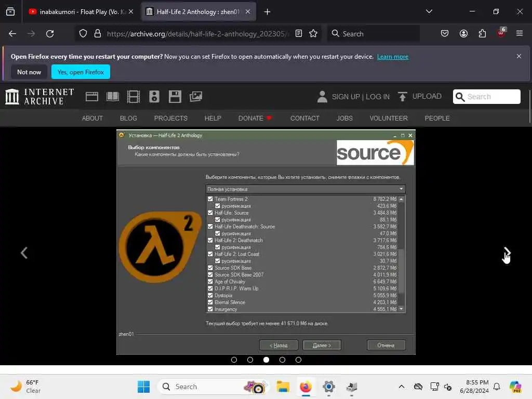The image size is (532, 399).
Task: Click the user avatar icon
Action: (322, 97)
